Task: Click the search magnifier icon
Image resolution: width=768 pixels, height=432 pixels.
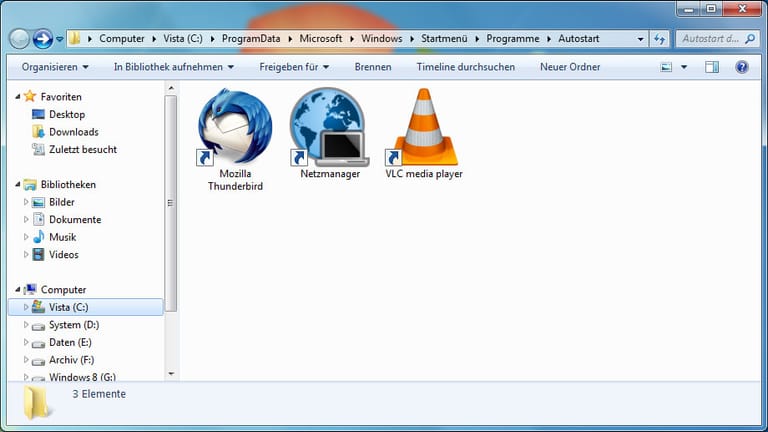Action: tap(750, 39)
